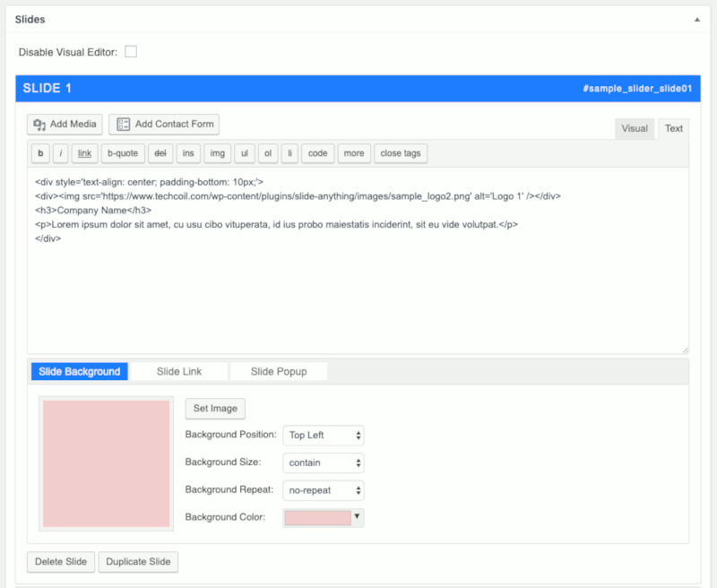Image resolution: width=717 pixels, height=588 pixels.
Task: Open the Background Repeat dropdown
Action: point(324,490)
